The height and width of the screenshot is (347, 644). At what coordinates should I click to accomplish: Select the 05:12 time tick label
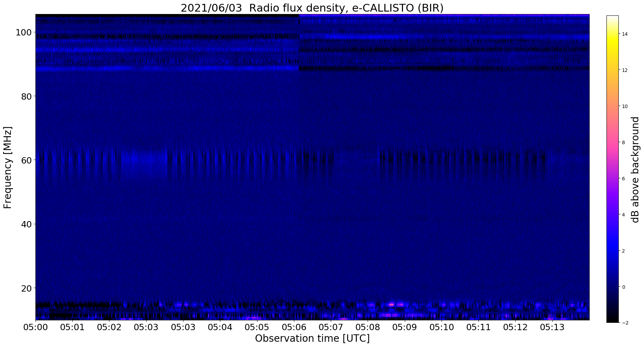pyautogui.click(x=515, y=328)
